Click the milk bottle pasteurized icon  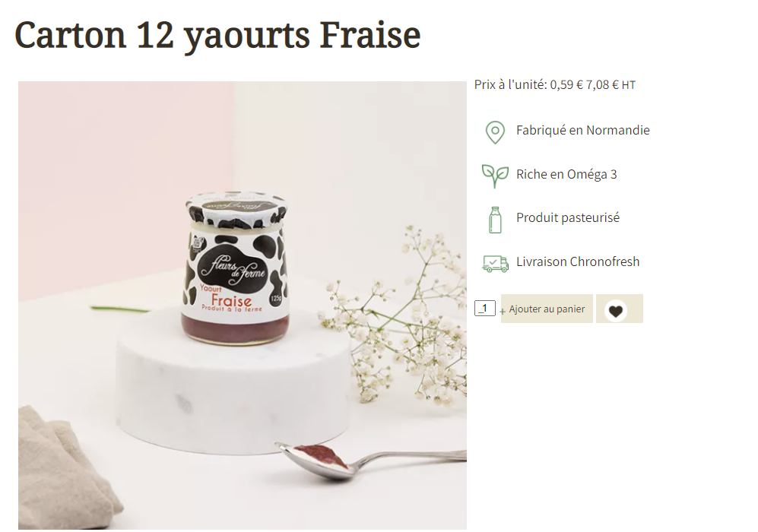(495, 220)
